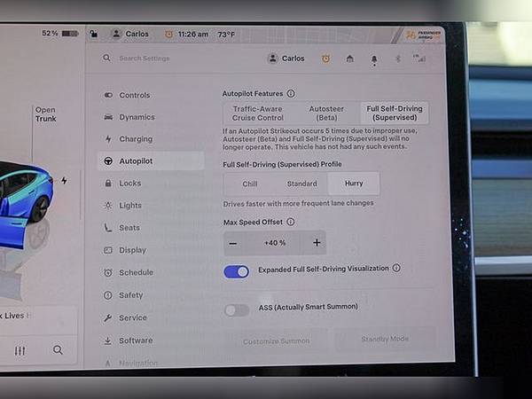The height and width of the screenshot is (399, 532).
Task: Select the Chill driving profile
Action: coord(250,184)
